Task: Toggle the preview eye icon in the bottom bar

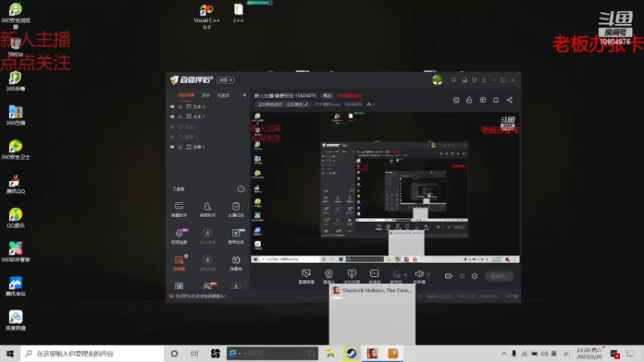Action: (461, 276)
